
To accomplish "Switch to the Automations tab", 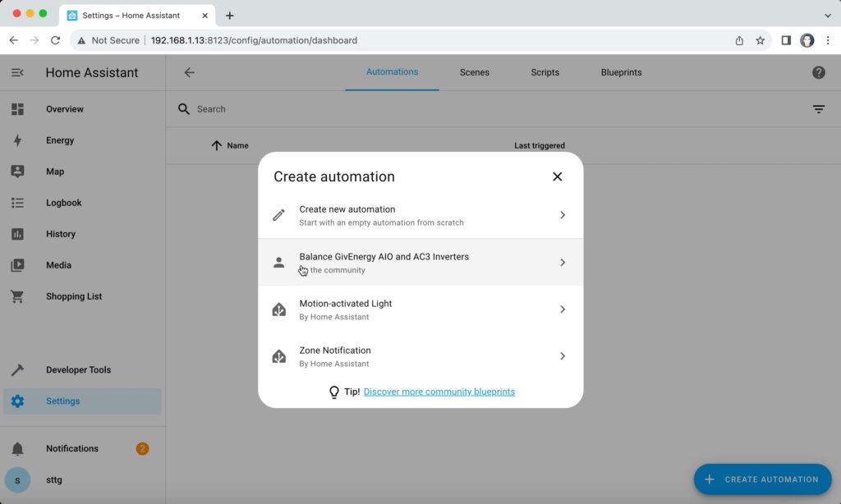I will 392,72.
